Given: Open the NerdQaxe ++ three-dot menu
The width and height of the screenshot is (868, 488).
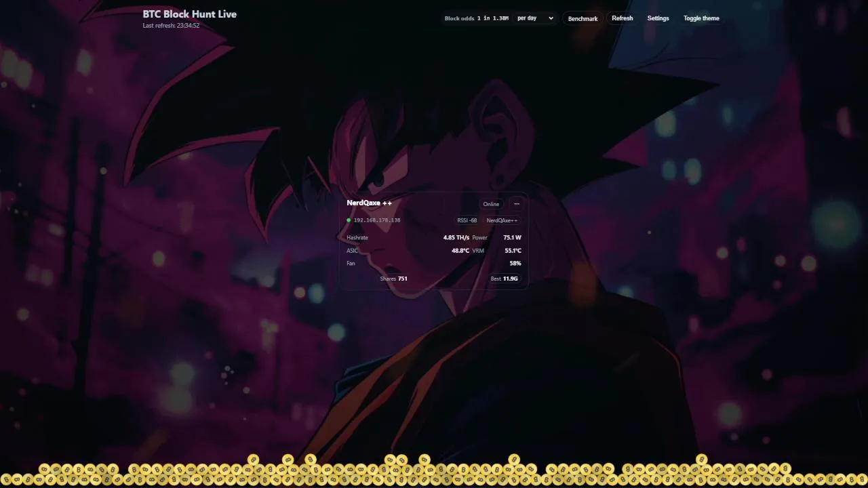Looking at the screenshot, I should pos(517,204).
